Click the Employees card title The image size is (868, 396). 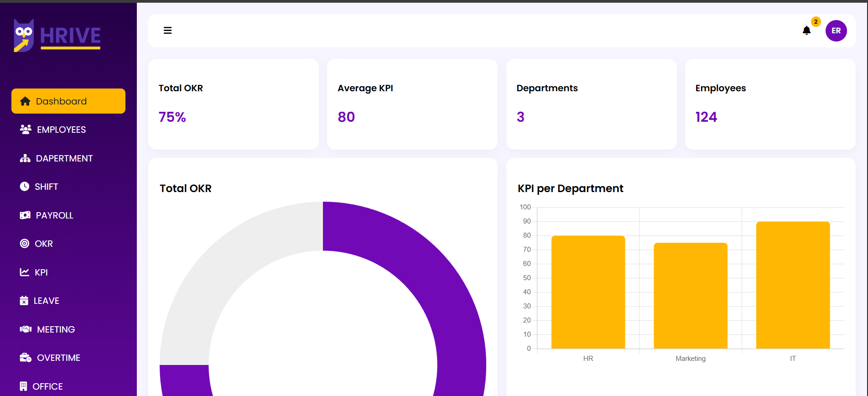(721, 88)
